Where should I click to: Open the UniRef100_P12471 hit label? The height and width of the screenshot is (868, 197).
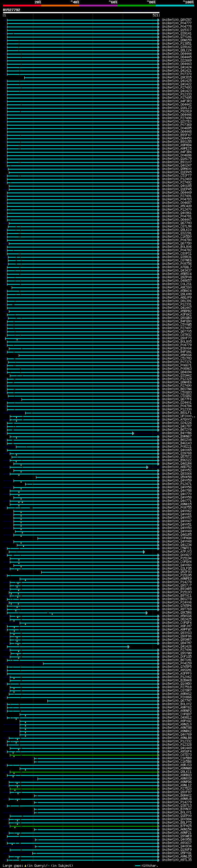pyautogui.click(x=177, y=484)
